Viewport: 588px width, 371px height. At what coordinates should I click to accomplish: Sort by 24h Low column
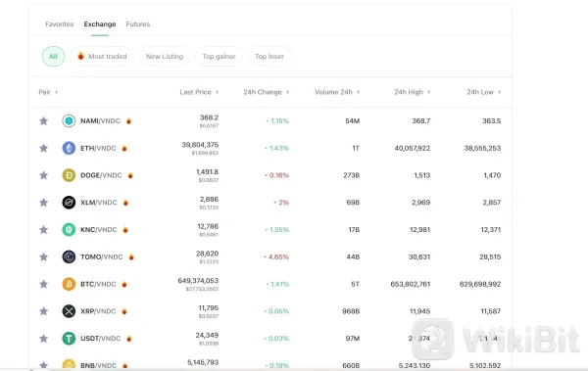(x=483, y=92)
